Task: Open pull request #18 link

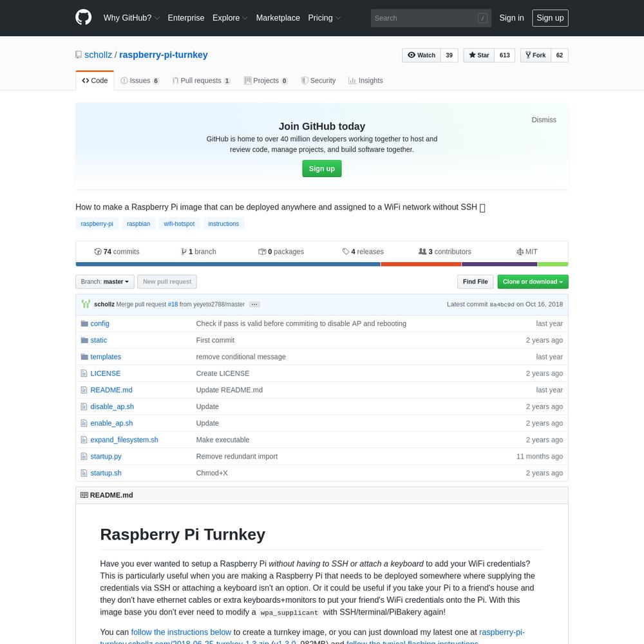Action: point(173,305)
